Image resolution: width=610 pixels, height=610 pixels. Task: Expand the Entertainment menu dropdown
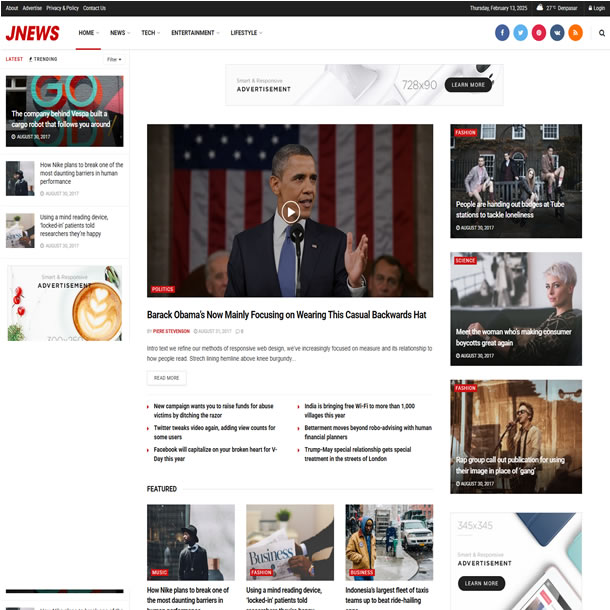[195, 33]
